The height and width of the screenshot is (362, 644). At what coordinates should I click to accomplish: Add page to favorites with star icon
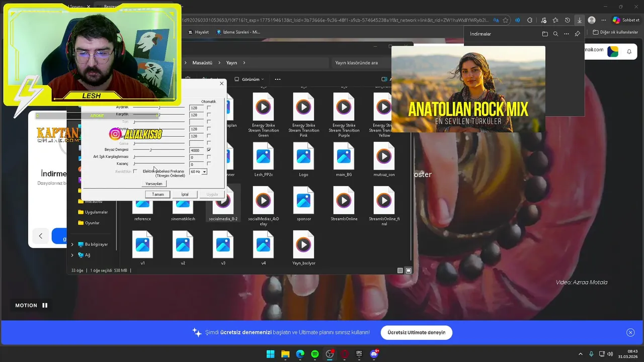click(506, 20)
